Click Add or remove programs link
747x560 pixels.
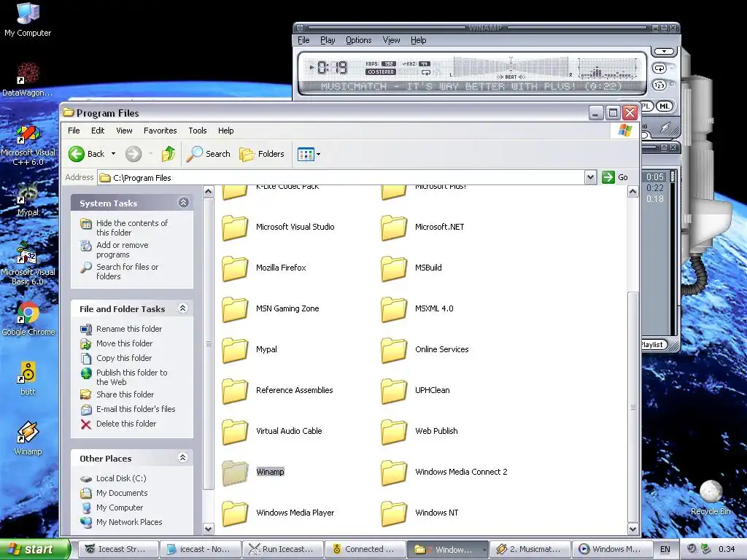pos(122,250)
